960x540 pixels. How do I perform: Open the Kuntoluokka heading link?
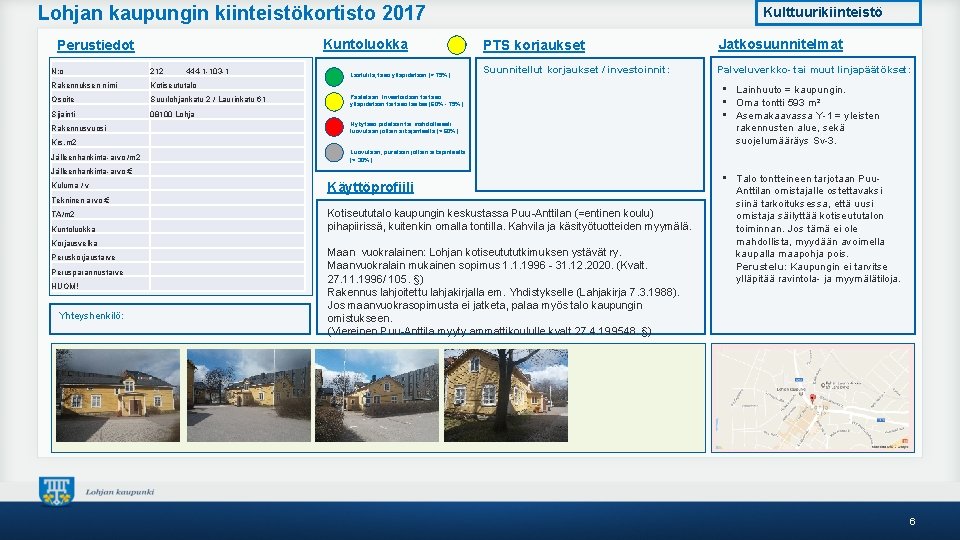point(366,45)
